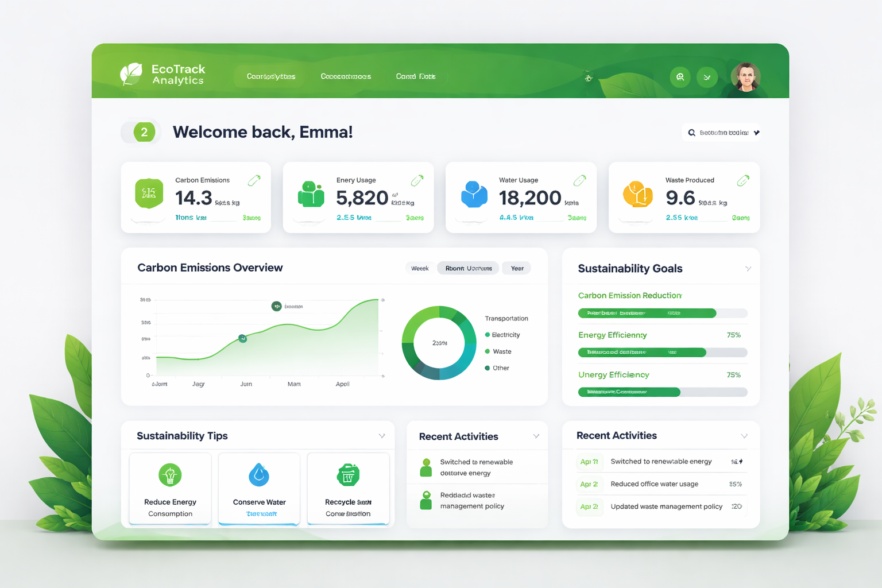This screenshot has height=588, width=882.
Task: Select the Conserve Water droplet icon
Action: [259, 475]
